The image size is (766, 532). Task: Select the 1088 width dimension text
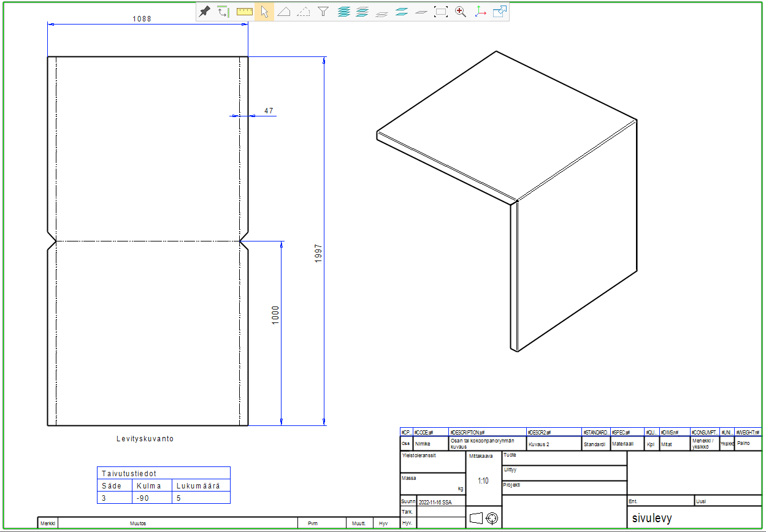coord(142,19)
